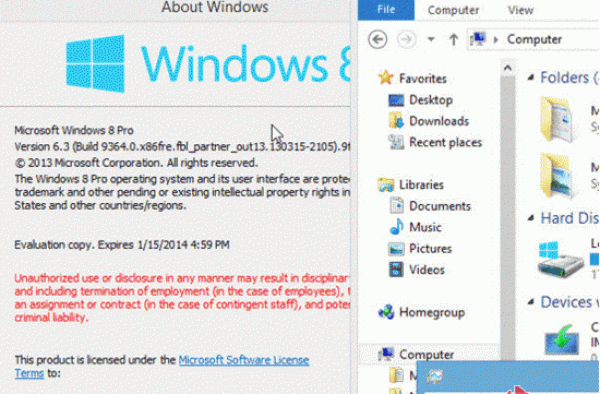Collapse the Hard Disk Drives group
Viewport: 600px width, 394px height.
(531, 218)
